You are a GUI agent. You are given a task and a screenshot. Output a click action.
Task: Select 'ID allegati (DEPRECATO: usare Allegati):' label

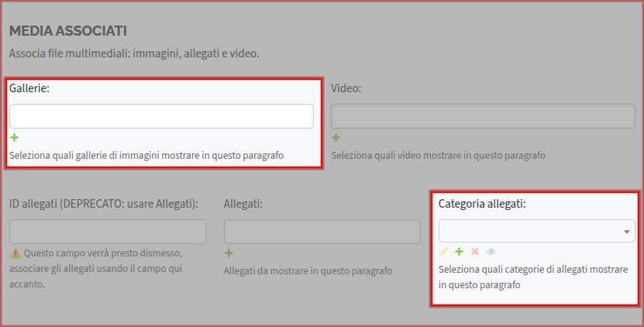pyautogui.click(x=104, y=204)
